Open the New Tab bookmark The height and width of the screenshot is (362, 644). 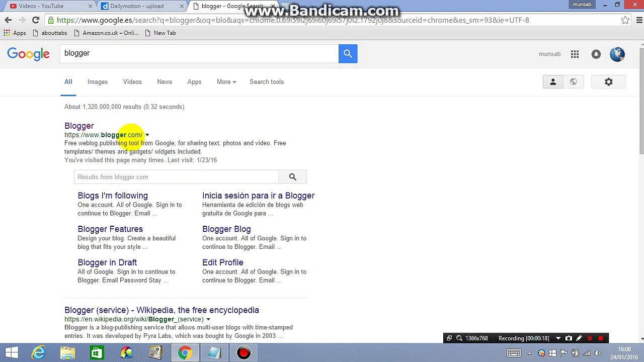click(160, 33)
